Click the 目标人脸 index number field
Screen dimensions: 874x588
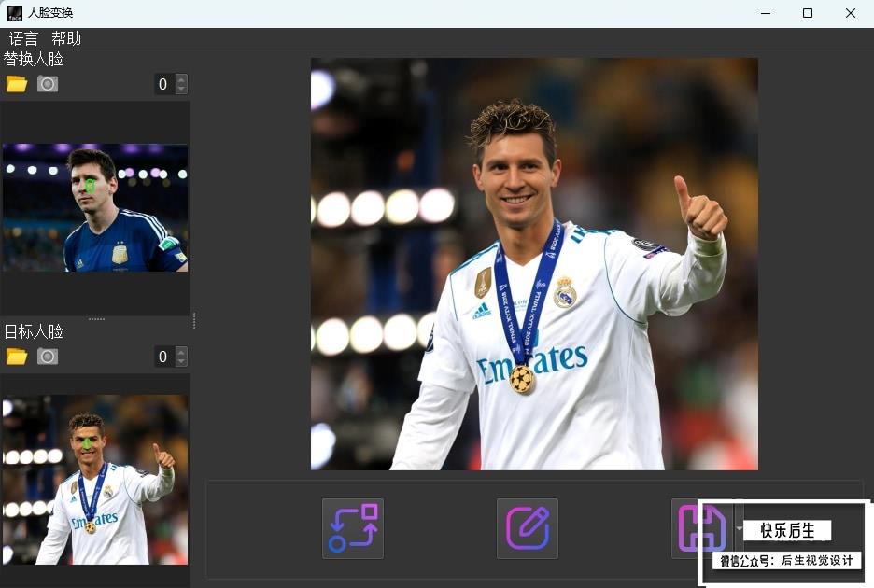tap(164, 357)
